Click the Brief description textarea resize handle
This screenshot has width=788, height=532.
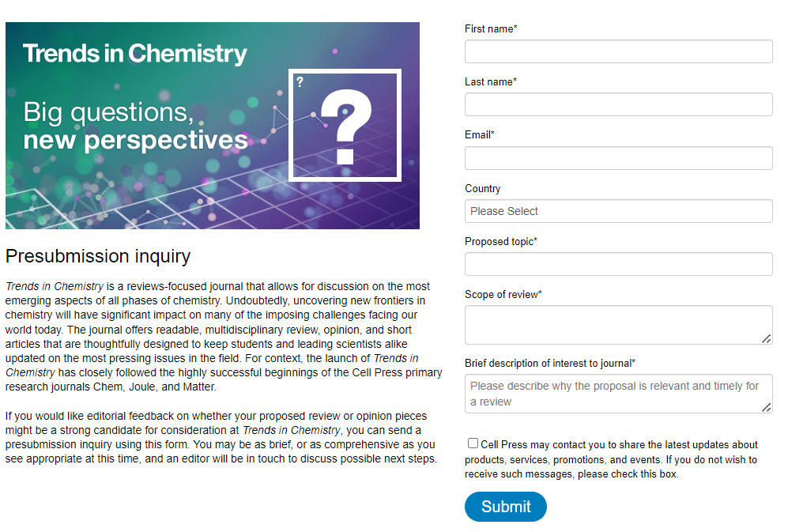coord(767,407)
